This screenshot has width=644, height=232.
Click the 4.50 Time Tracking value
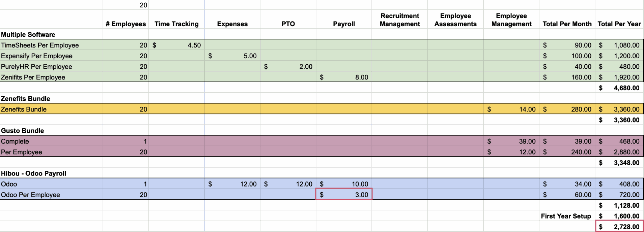(x=176, y=45)
